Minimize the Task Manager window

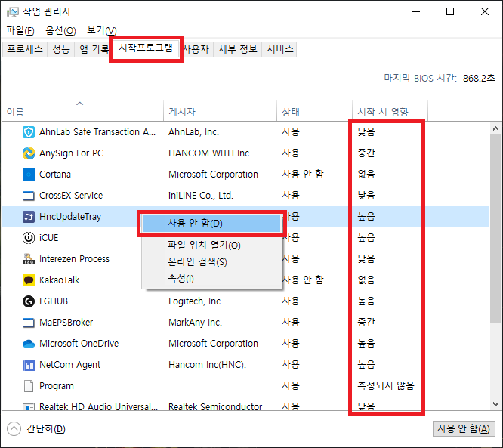point(416,12)
